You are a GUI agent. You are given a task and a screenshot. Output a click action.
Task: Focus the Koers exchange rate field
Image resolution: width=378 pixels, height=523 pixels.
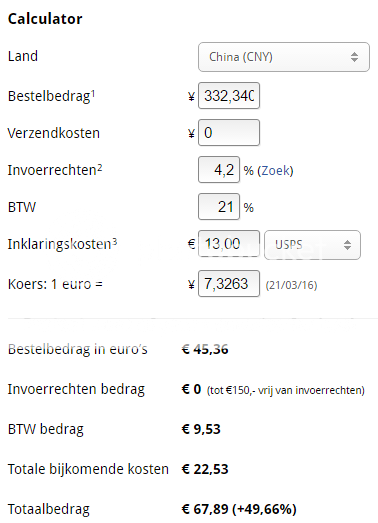(x=229, y=284)
